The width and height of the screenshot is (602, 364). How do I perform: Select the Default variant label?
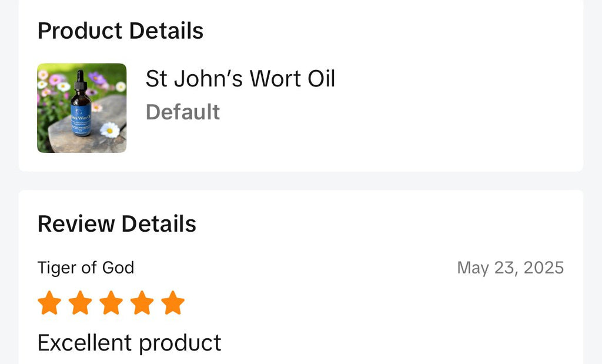pos(183,112)
